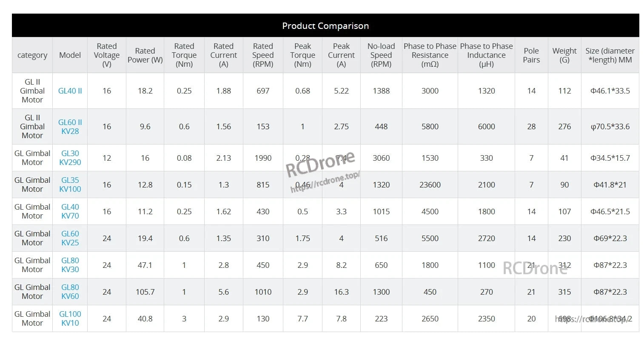644x338 pixels.
Task: Click the 23600 resistance value cell
Action: 430,185
